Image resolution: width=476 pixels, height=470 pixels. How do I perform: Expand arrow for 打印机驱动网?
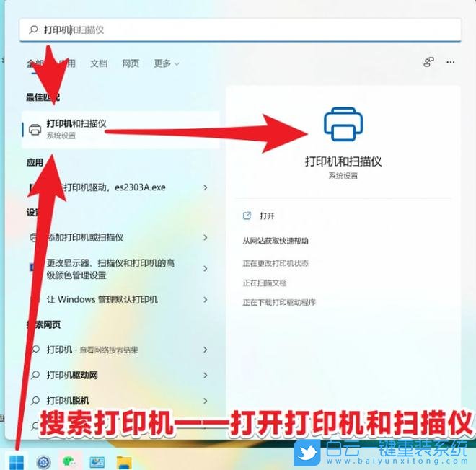click(x=206, y=376)
